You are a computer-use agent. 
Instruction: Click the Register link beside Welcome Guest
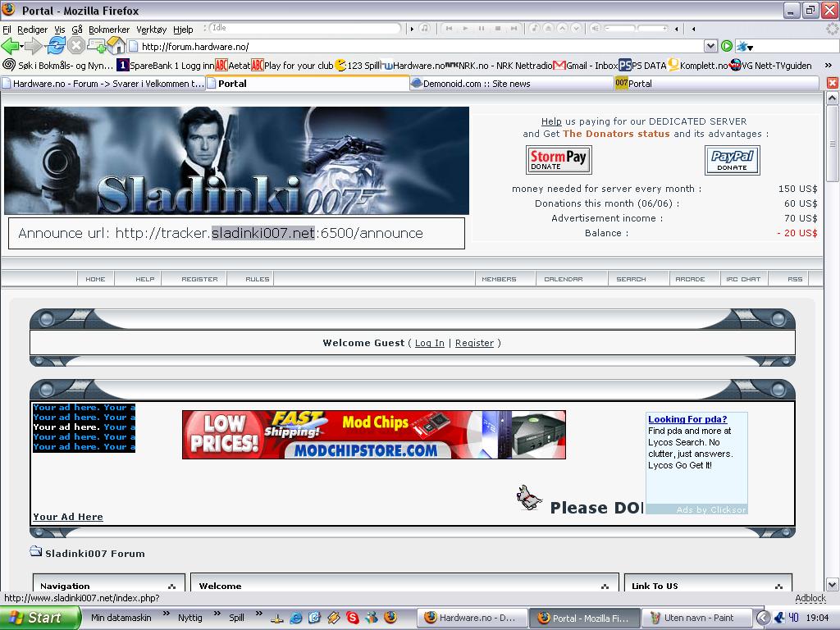click(x=474, y=343)
